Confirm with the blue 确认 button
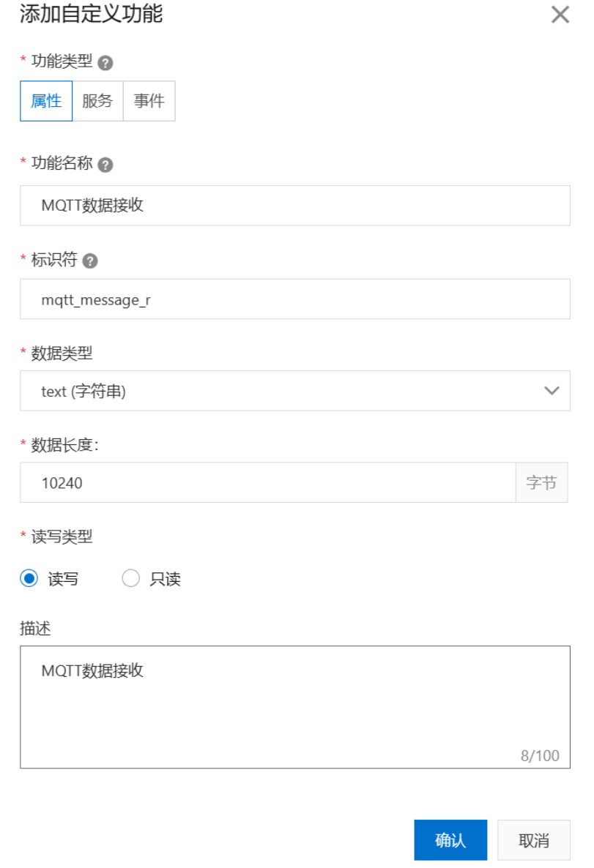Screen dimensions: 594x868 (x=450, y=840)
